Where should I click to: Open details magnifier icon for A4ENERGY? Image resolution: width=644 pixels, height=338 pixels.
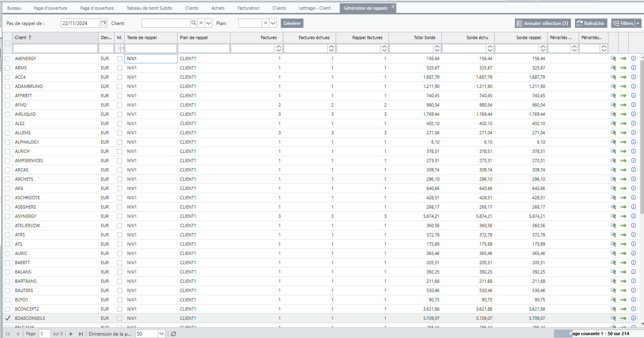[613, 58]
